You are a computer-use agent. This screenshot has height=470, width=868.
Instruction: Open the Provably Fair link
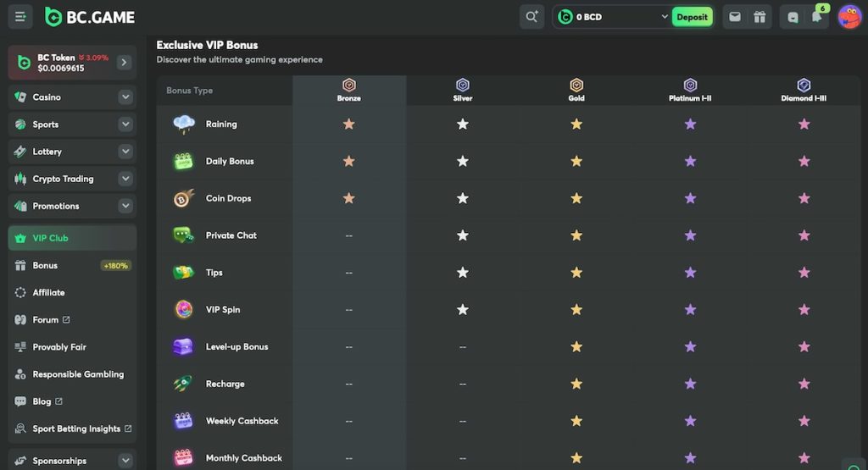59,347
